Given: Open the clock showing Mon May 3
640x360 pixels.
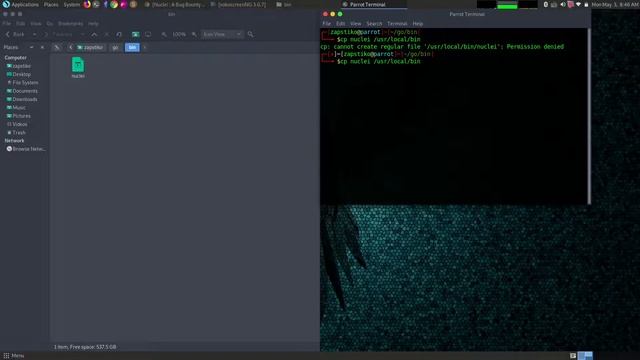Looking at the screenshot, I should (x=615, y=4).
